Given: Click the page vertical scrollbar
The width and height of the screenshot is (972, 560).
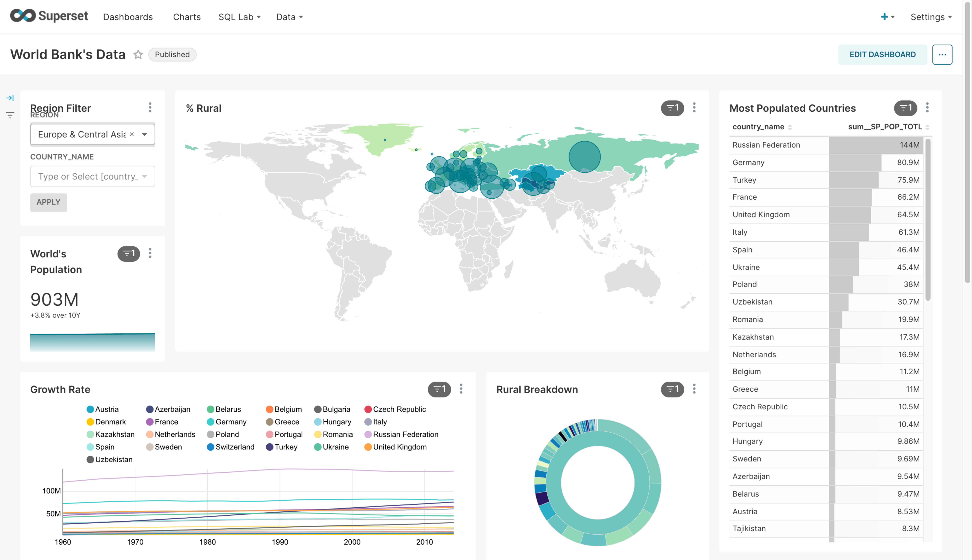Looking at the screenshot, I should click(967, 142).
